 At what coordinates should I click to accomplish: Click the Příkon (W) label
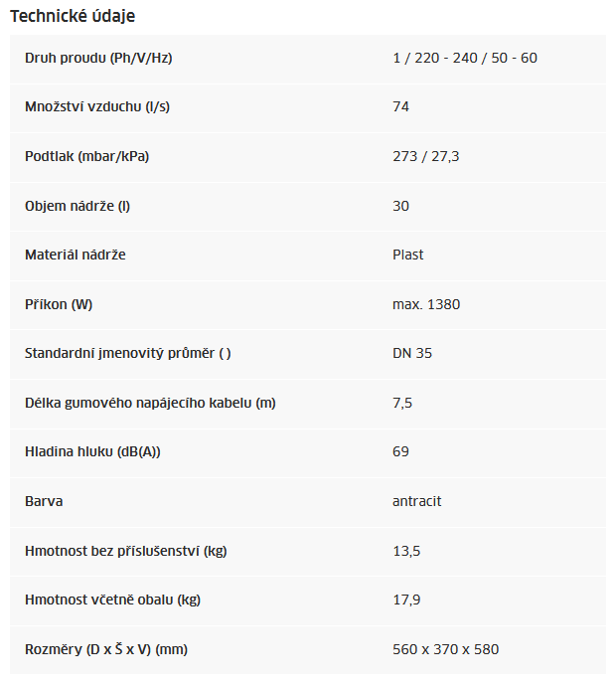(59, 304)
